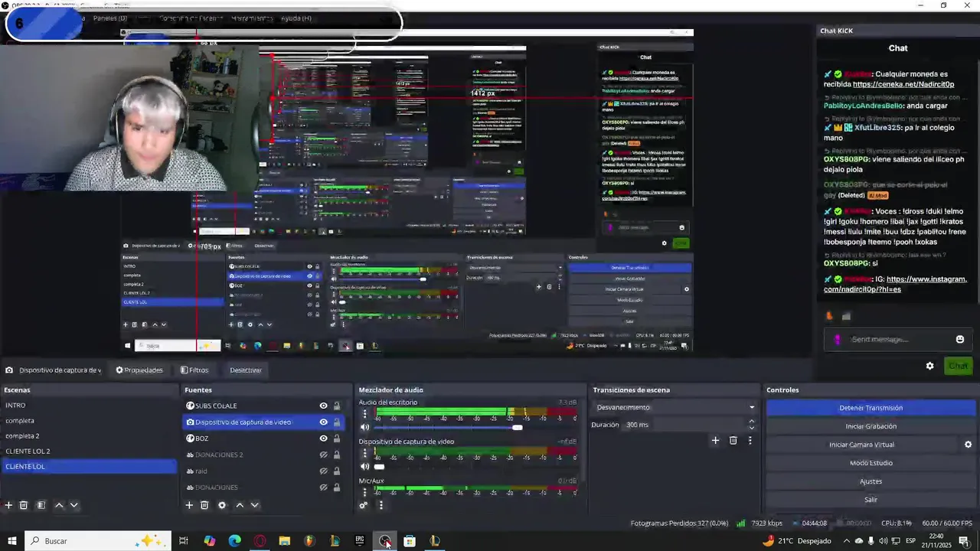Unlock raid source
980x551 pixels.
click(337, 471)
